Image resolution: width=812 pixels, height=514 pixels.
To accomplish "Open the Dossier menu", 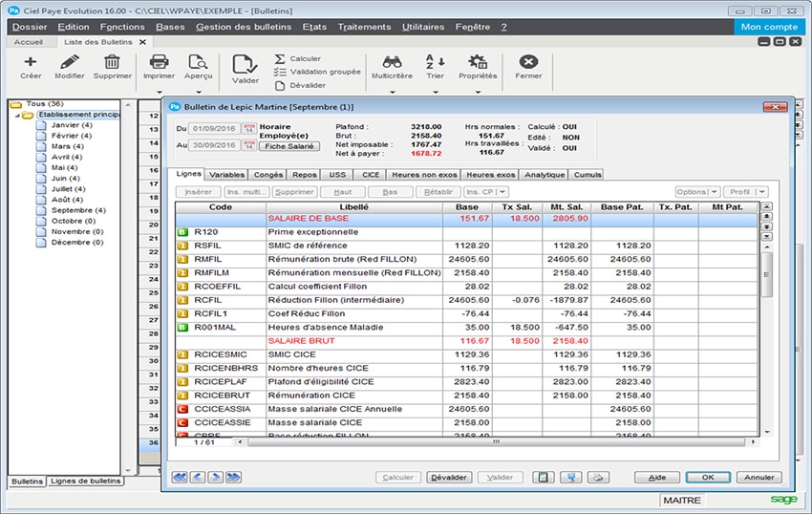I will (30, 27).
